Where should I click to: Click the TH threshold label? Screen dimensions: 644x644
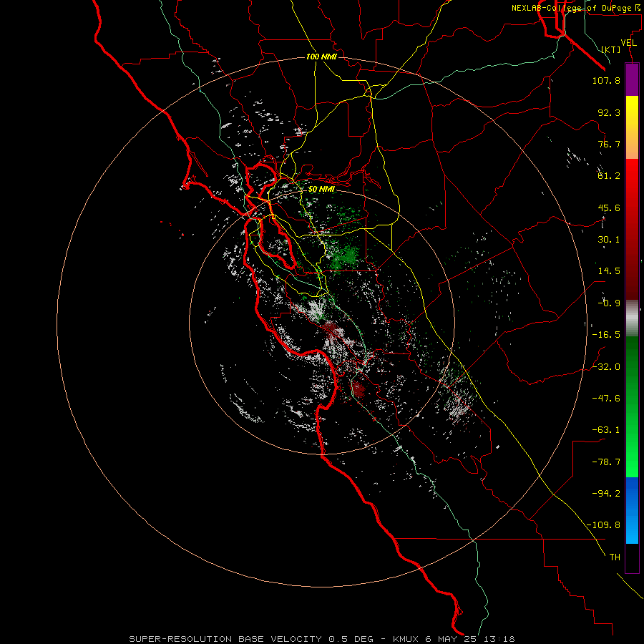615,557
